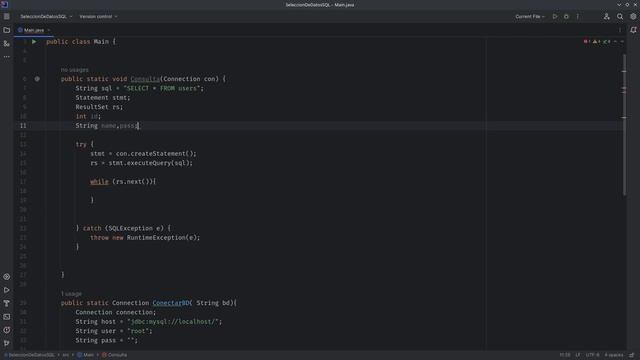Click the gutter marker beside Consulta method
This screenshot has width=640, height=360.
pyautogui.click(x=37, y=79)
